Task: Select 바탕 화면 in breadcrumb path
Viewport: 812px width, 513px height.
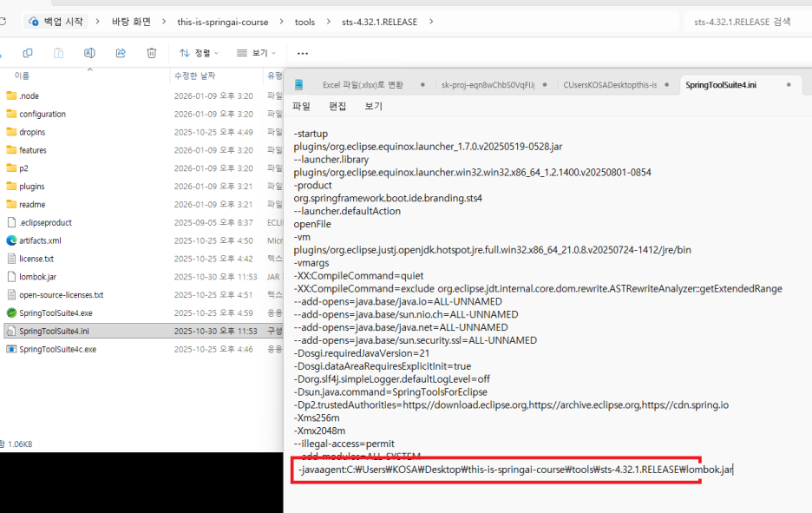Action: (131, 22)
